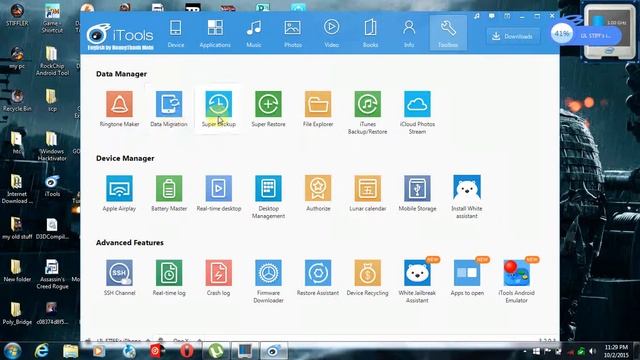Click the Authorize tool icon
This screenshot has height=360, width=640.
(x=318, y=189)
